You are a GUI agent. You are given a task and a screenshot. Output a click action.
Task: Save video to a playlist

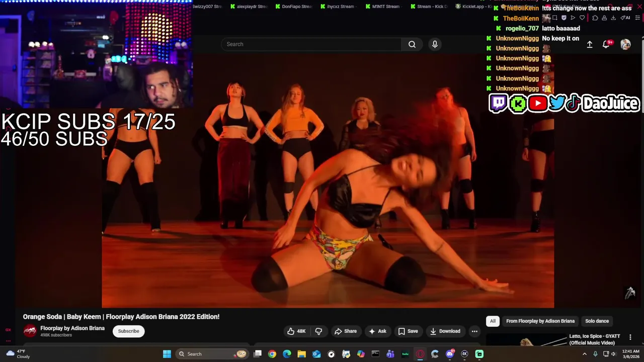(408, 331)
